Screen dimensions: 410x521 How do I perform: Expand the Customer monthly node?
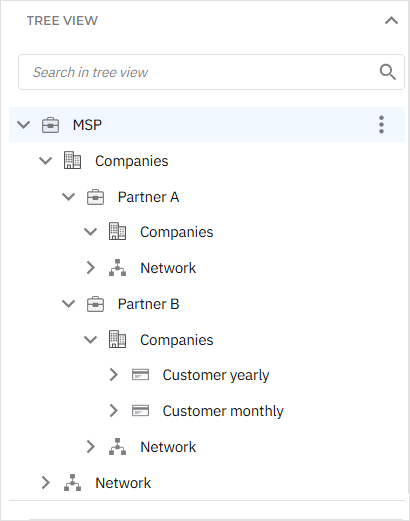point(113,411)
